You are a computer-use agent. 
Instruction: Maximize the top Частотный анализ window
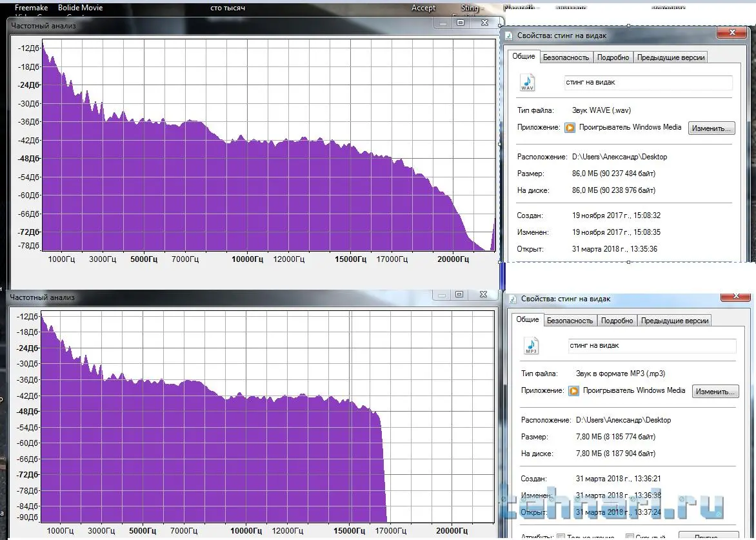[x=461, y=23]
